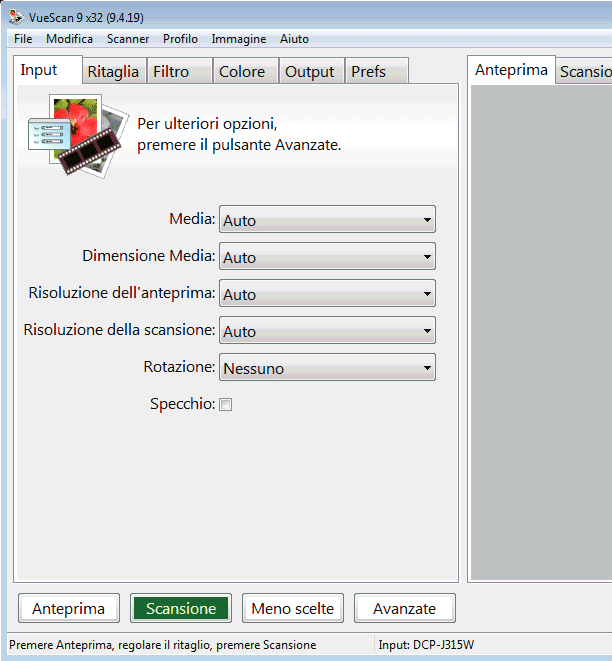Open the Profilo menu
The width and height of the screenshot is (612, 661).
click(180, 39)
